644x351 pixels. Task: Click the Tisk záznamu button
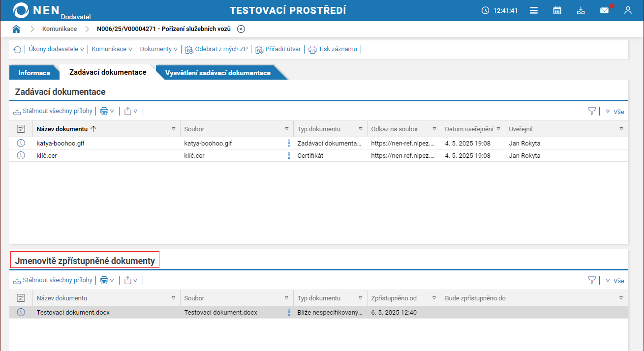click(x=333, y=49)
